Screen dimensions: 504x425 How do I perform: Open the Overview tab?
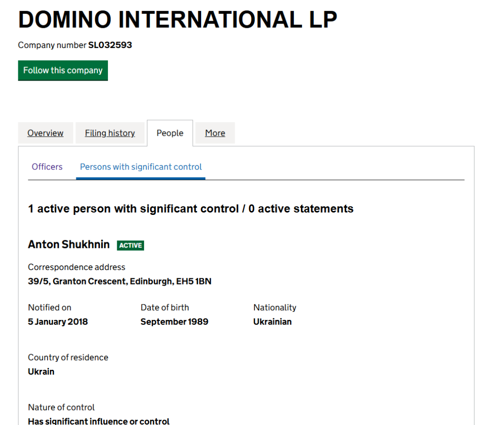[x=45, y=133]
